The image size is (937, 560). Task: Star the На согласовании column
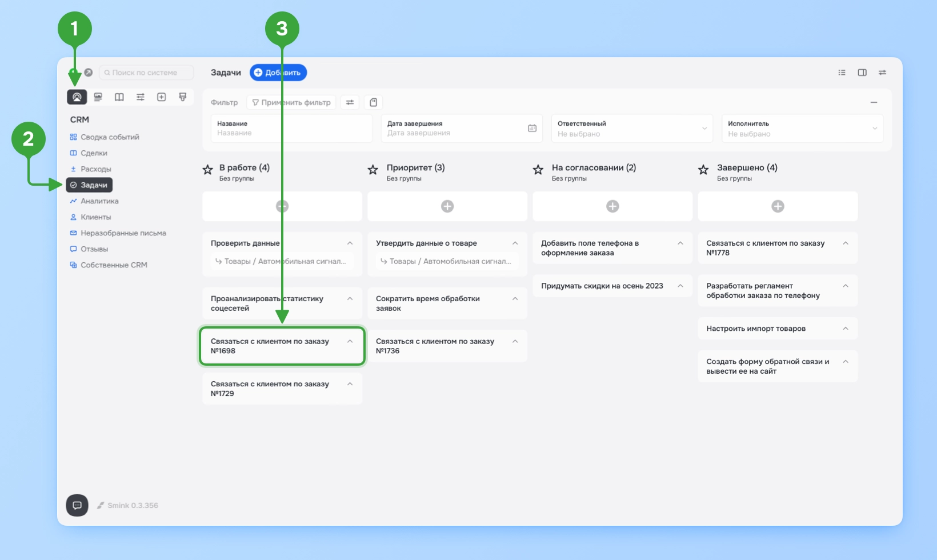pyautogui.click(x=538, y=170)
